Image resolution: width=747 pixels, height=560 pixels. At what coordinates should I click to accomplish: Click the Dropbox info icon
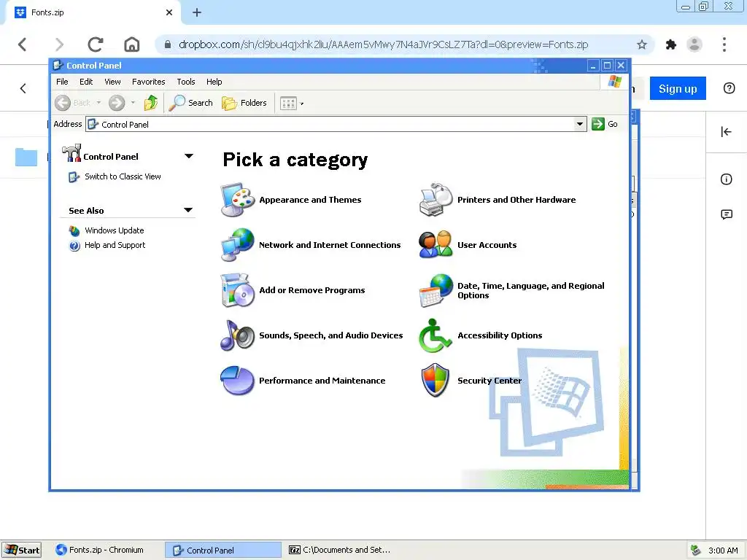(726, 179)
